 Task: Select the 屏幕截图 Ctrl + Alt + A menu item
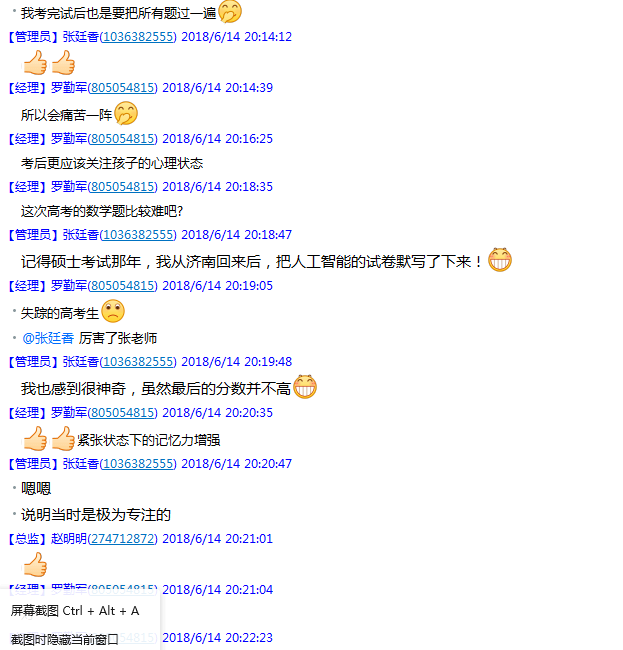click(75, 611)
